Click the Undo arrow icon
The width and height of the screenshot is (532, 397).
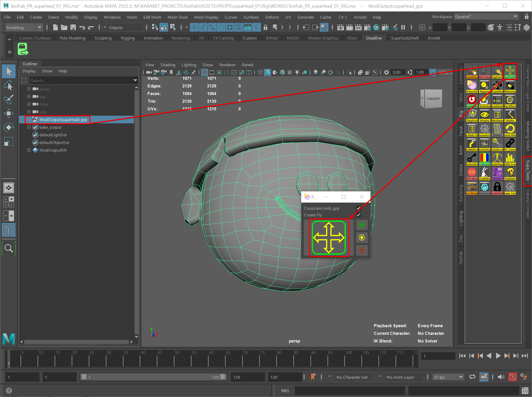[x=82, y=27]
